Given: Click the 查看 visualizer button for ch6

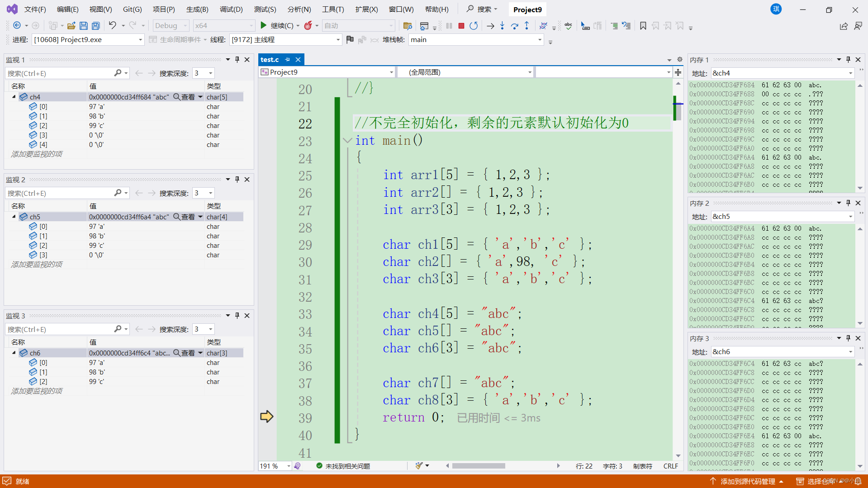Looking at the screenshot, I should [x=185, y=353].
